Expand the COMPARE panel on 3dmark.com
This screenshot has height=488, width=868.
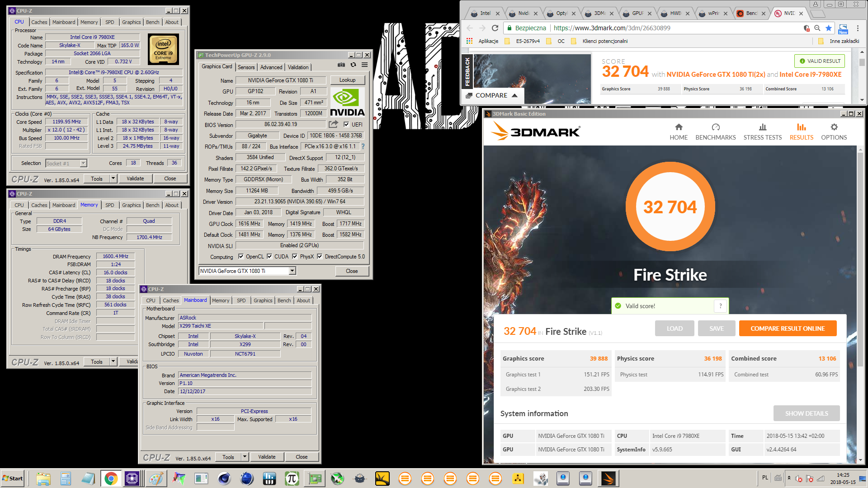point(491,96)
